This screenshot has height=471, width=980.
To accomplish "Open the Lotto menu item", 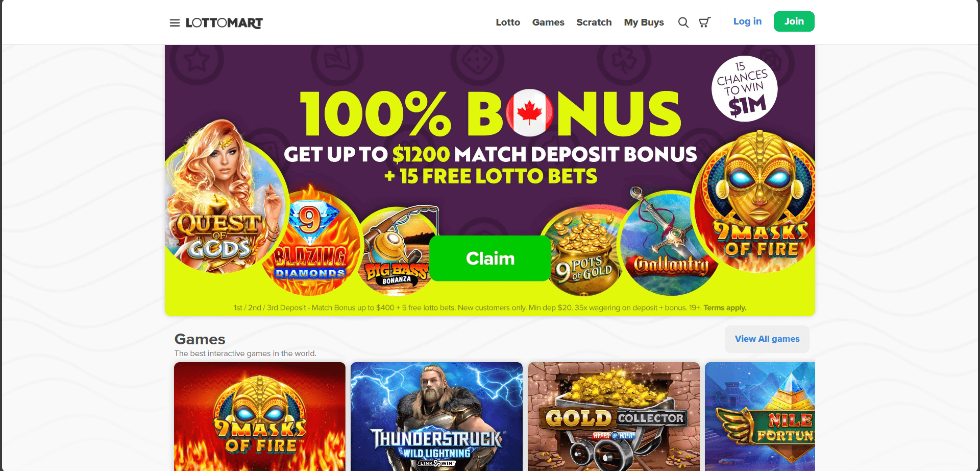I will (x=508, y=22).
